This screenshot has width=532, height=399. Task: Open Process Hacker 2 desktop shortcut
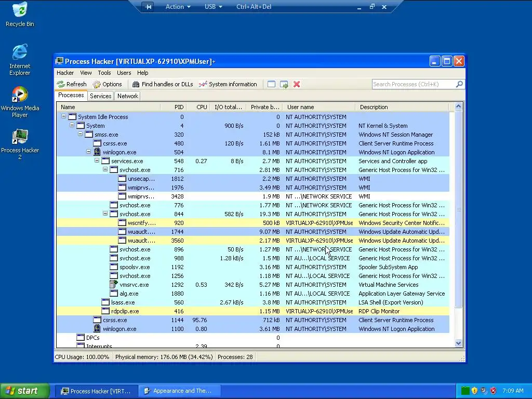pyautogui.click(x=20, y=144)
